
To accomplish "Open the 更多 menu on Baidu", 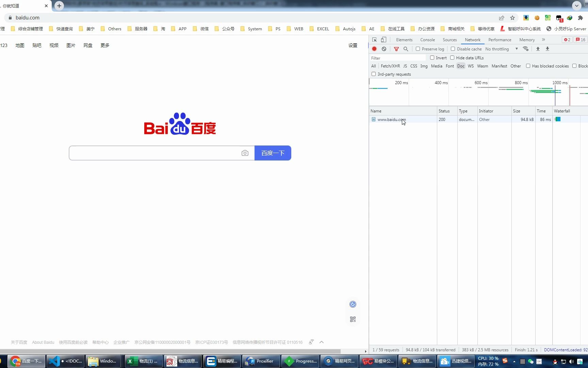I will point(105,45).
